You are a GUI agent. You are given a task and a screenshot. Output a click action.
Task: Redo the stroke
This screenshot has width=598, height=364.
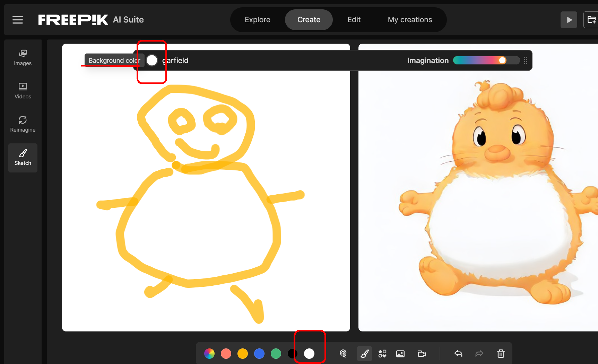click(479, 354)
